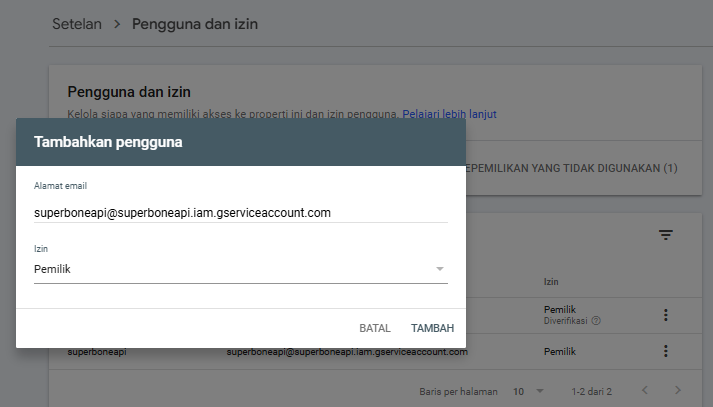Click the Setelan breadcrumb link
This screenshot has width=713, height=407.
pos(77,24)
